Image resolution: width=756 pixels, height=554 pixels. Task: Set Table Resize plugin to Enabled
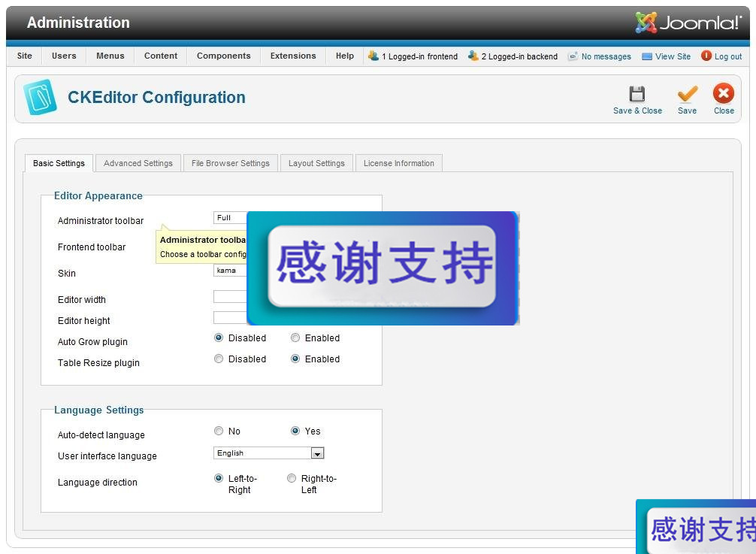[x=295, y=359]
